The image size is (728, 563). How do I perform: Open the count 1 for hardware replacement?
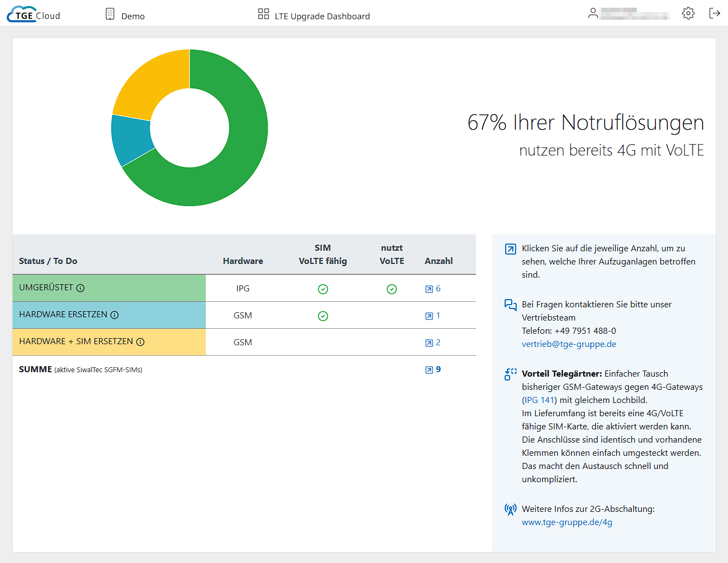coord(433,316)
